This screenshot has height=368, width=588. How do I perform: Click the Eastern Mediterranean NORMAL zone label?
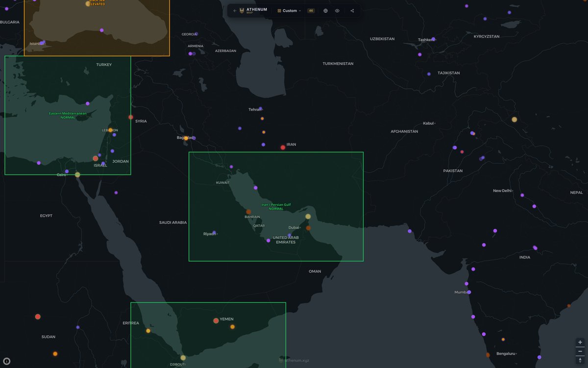pyautogui.click(x=68, y=115)
